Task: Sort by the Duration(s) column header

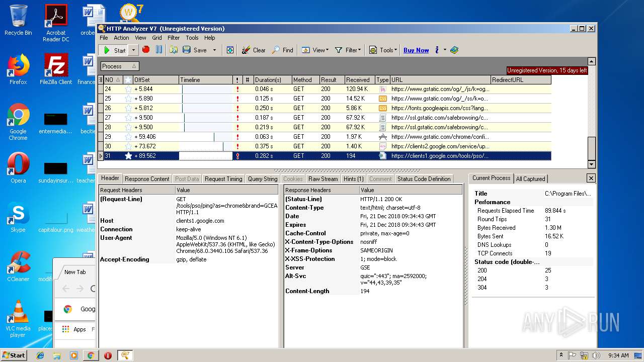Action: click(272, 80)
